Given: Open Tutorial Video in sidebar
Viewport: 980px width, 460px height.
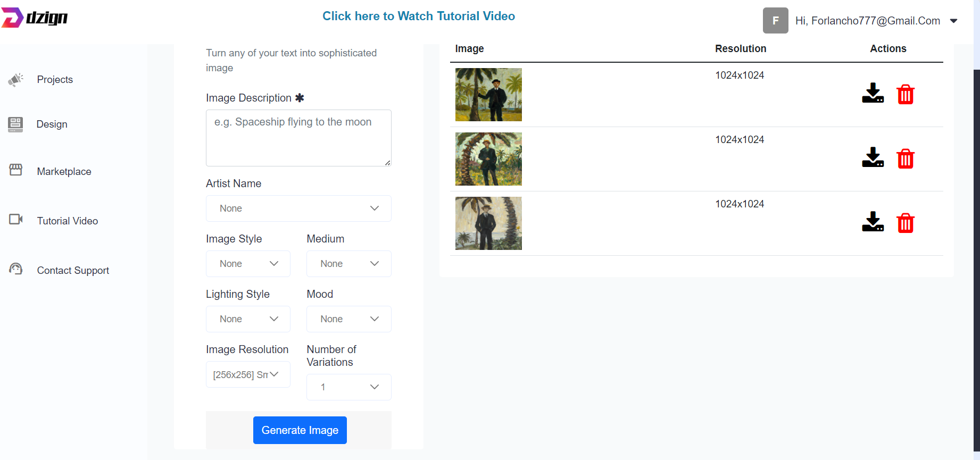Looking at the screenshot, I should click(68, 221).
